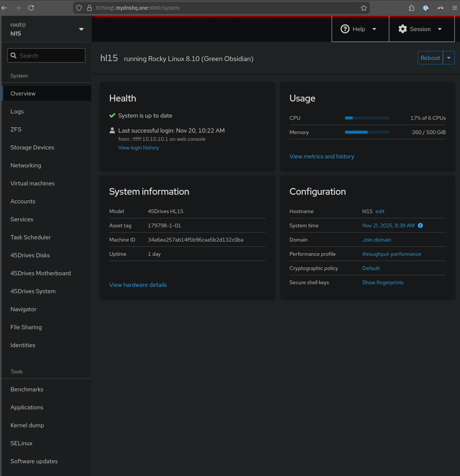Select Virtual machines in the sidebar
The height and width of the screenshot is (476, 460).
(x=33, y=184)
